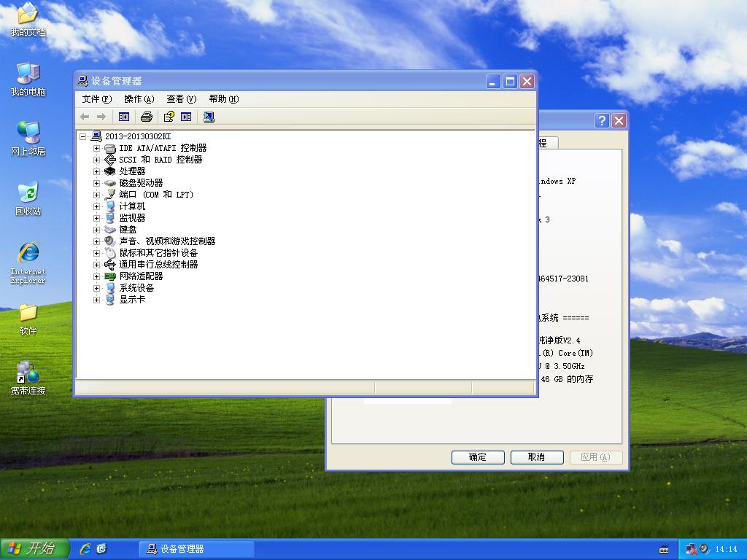The height and width of the screenshot is (560, 747).
Task: Launch Internet Explorer from quick launch bar
Action: [85, 549]
